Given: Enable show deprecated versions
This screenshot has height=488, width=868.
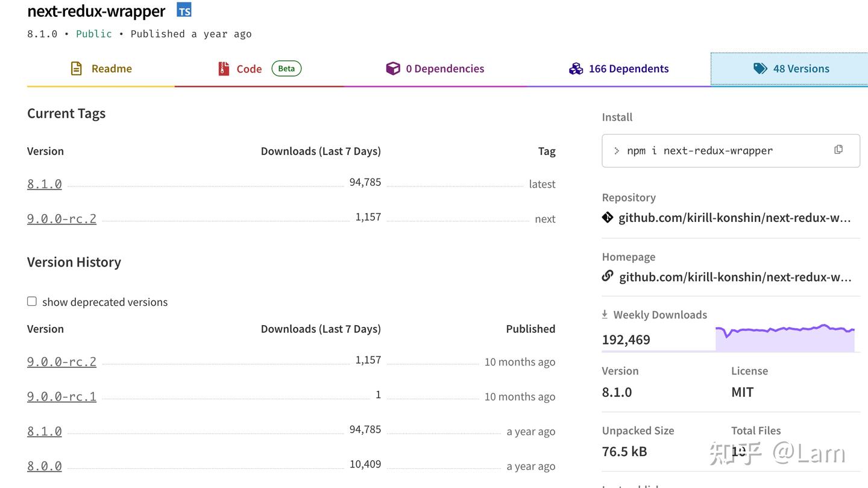Looking at the screenshot, I should (31, 300).
